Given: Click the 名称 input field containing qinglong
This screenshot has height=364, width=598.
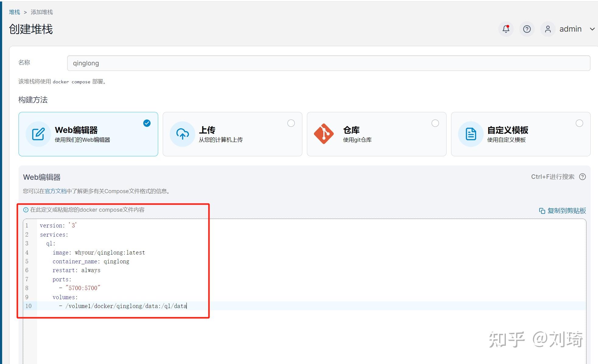Looking at the screenshot, I should [x=329, y=63].
